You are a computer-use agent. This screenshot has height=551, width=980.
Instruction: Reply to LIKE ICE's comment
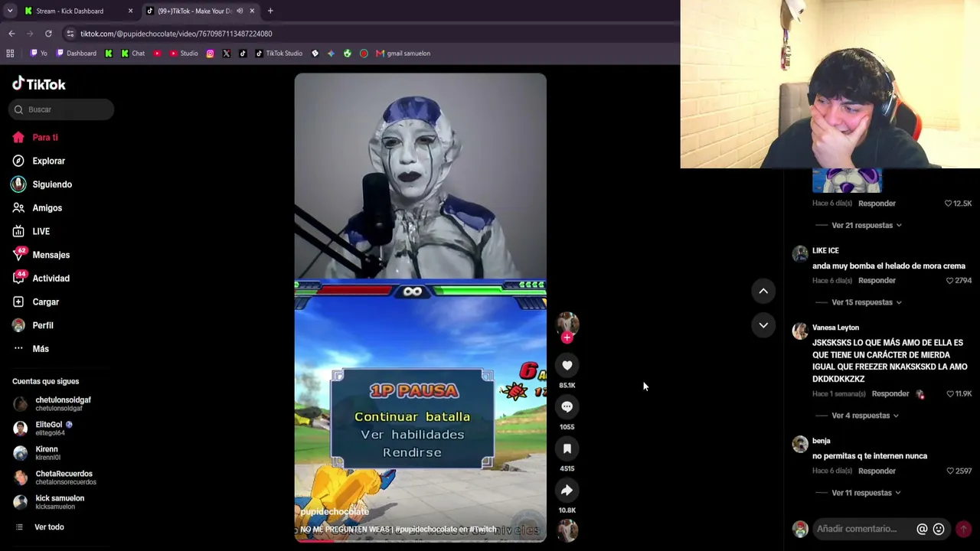(x=877, y=281)
